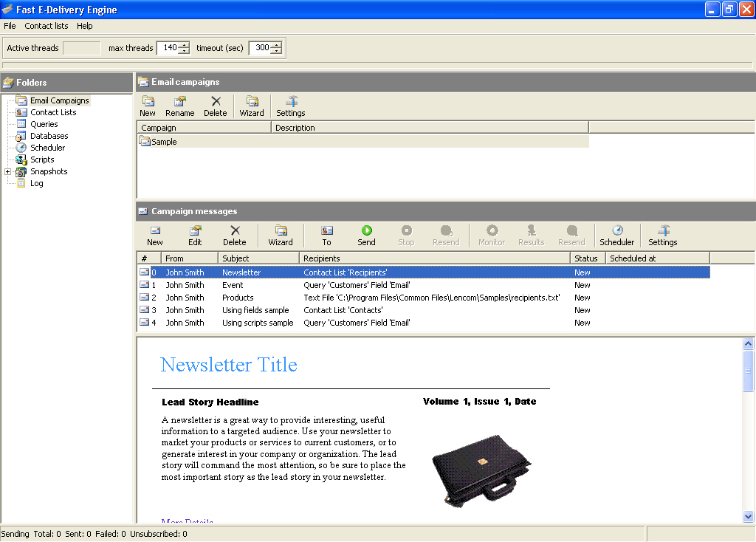Click the To recipients icon
Viewport: 756px width, 542px height.
pos(327,236)
